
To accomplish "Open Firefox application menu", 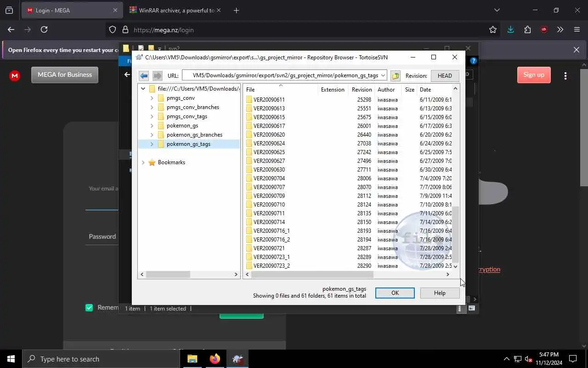I will click(577, 29).
